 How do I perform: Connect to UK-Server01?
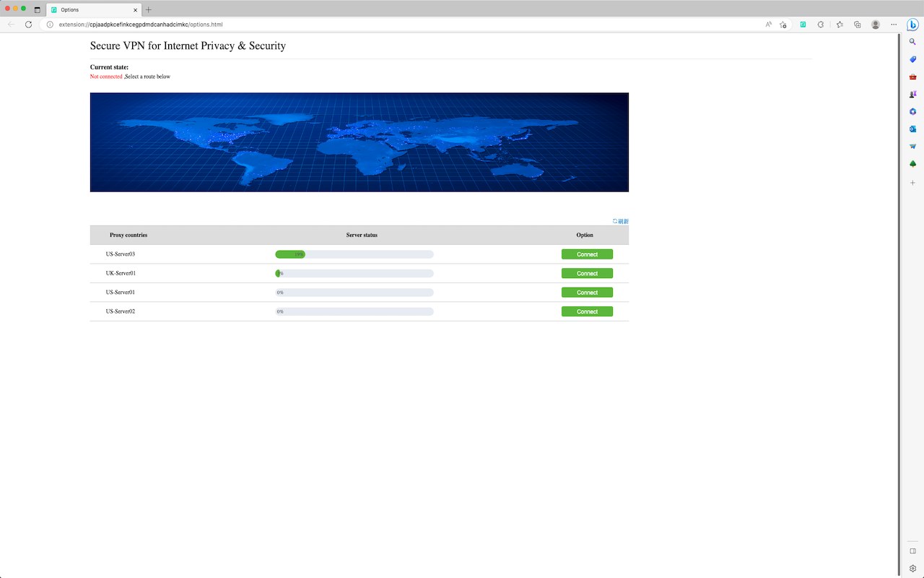(587, 273)
